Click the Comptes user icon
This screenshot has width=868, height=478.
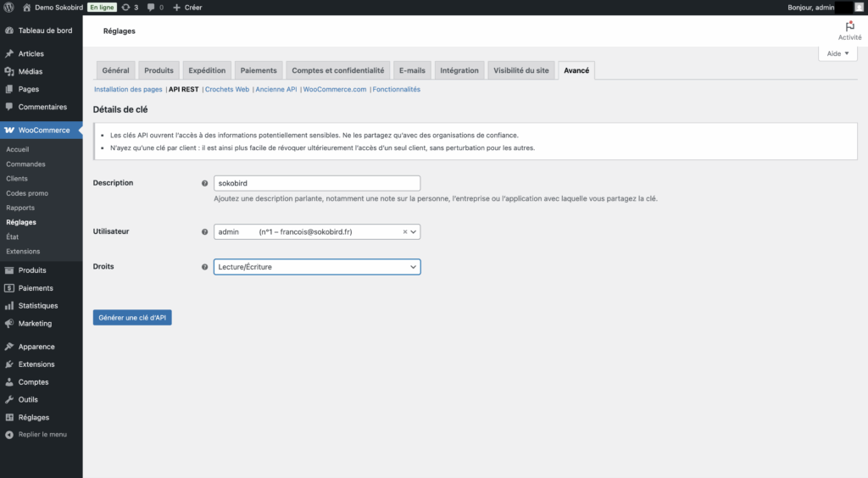click(x=9, y=381)
